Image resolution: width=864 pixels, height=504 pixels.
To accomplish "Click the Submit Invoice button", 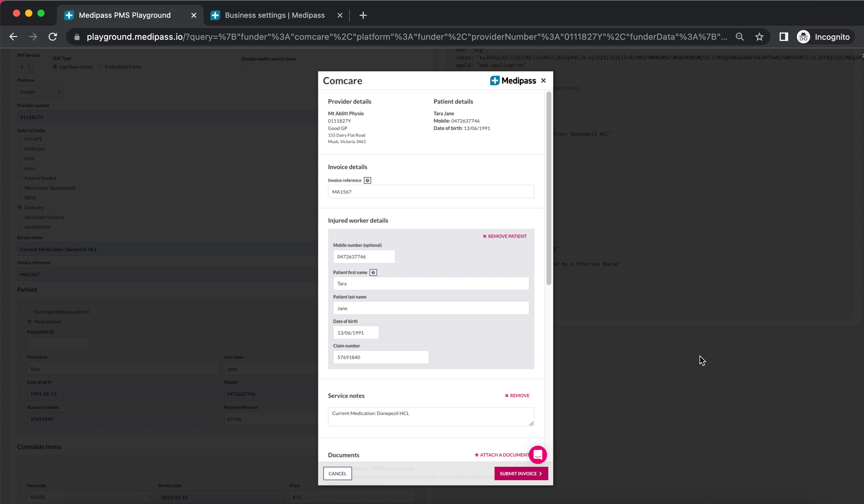I will (x=521, y=473).
